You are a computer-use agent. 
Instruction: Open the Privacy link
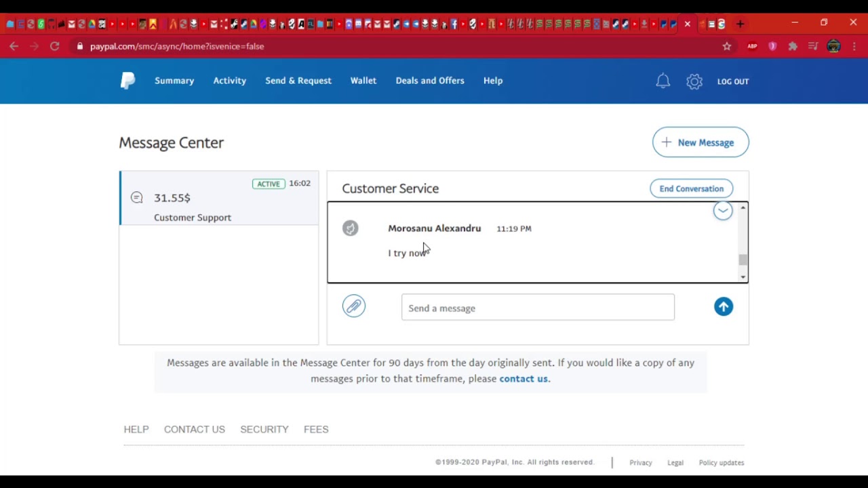641,463
